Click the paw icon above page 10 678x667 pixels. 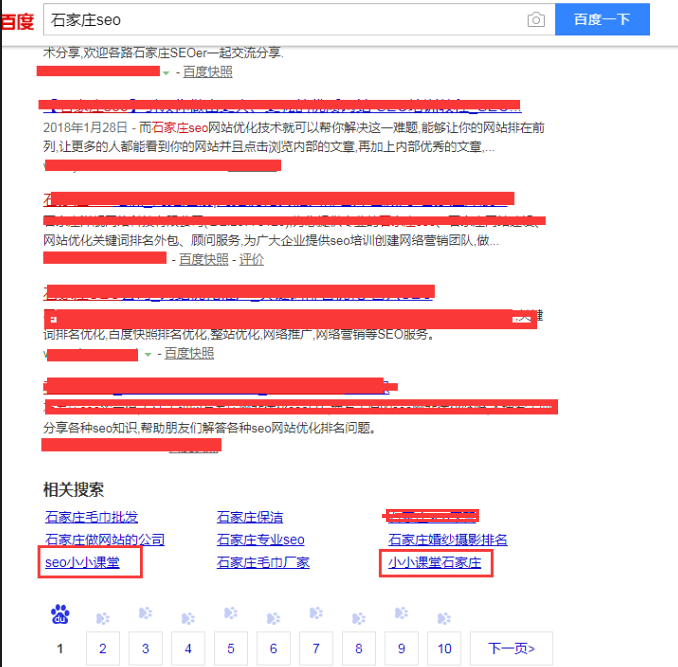pos(444,619)
